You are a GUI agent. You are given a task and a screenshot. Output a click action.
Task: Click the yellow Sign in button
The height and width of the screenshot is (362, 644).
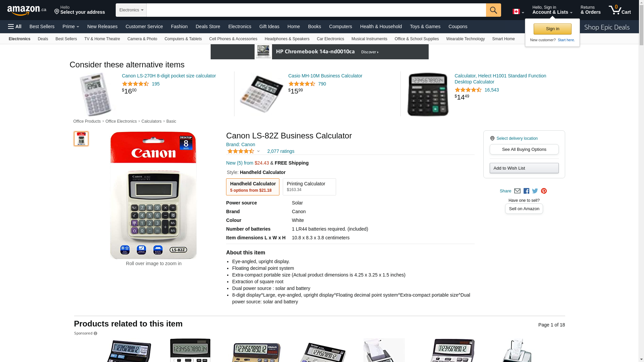[552, 29]
